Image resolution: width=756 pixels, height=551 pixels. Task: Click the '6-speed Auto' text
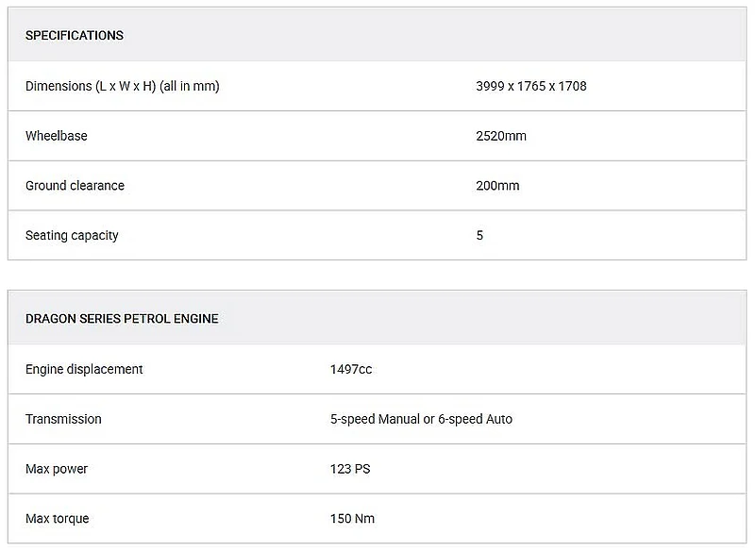pyautogui.click(x=475, y=419)
